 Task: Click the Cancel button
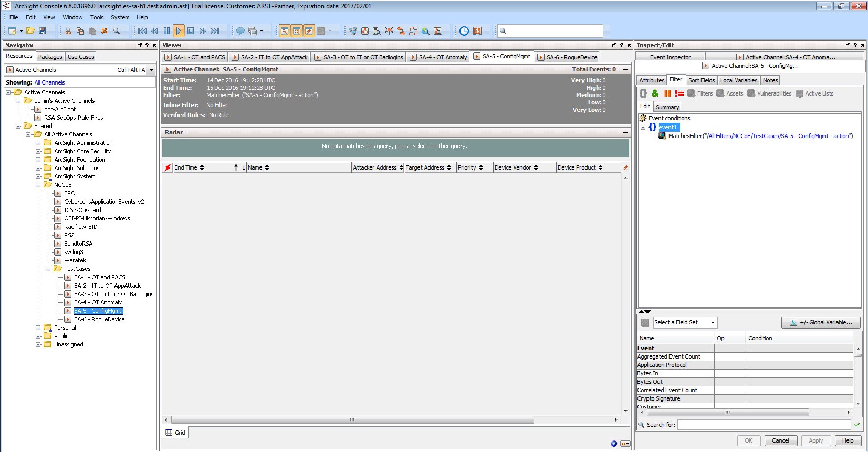pyautogui.click(x=781, y=440)
